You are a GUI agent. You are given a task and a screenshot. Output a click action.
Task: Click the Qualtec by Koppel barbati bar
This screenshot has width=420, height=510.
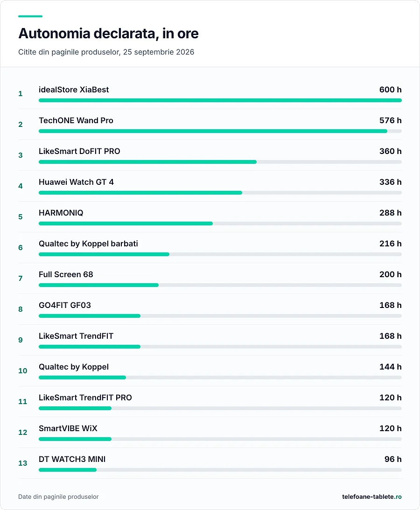point(220,254)
